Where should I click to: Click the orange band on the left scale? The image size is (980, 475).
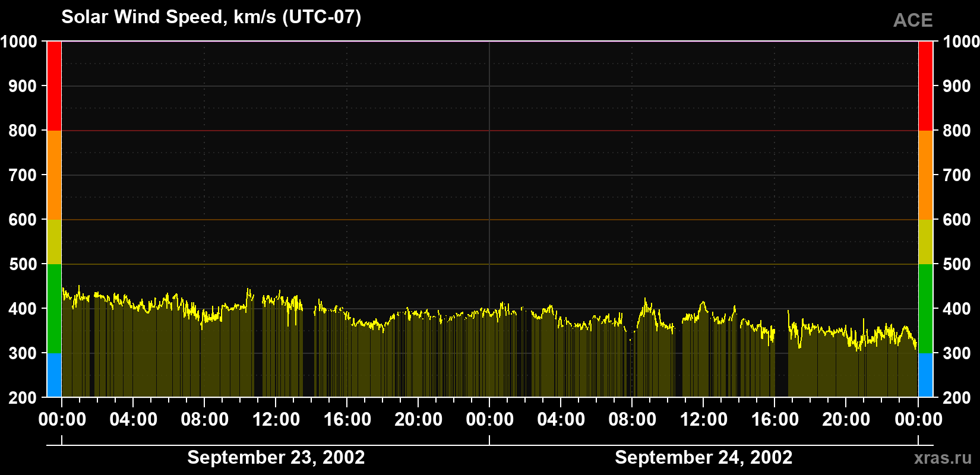click(54, 175)
